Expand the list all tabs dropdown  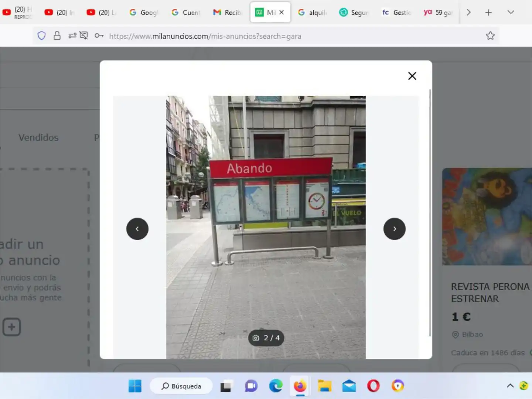tap(511, 12)
